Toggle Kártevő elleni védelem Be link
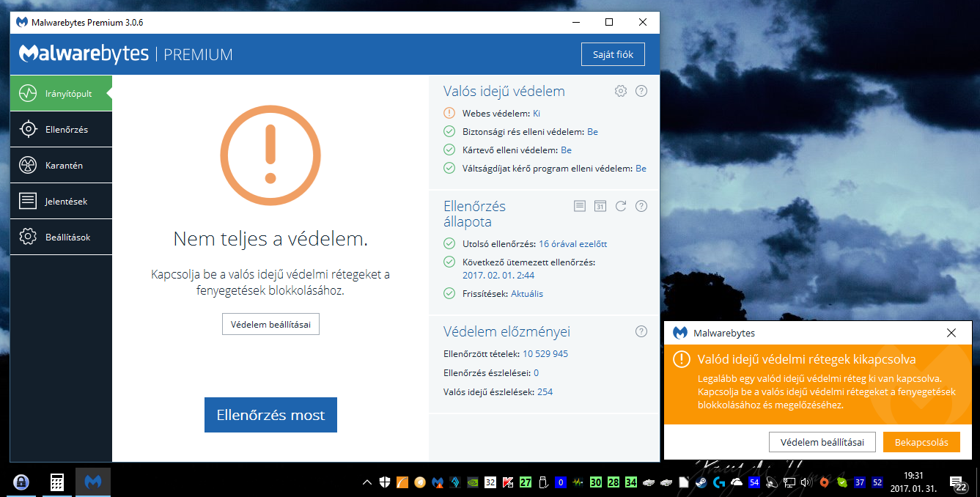Image resolution: width=980 pixels, height=497 pixels. (566, 150)
